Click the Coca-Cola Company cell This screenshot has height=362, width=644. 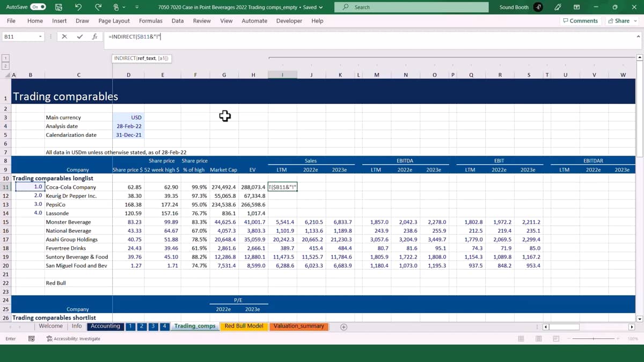[78, 187]
